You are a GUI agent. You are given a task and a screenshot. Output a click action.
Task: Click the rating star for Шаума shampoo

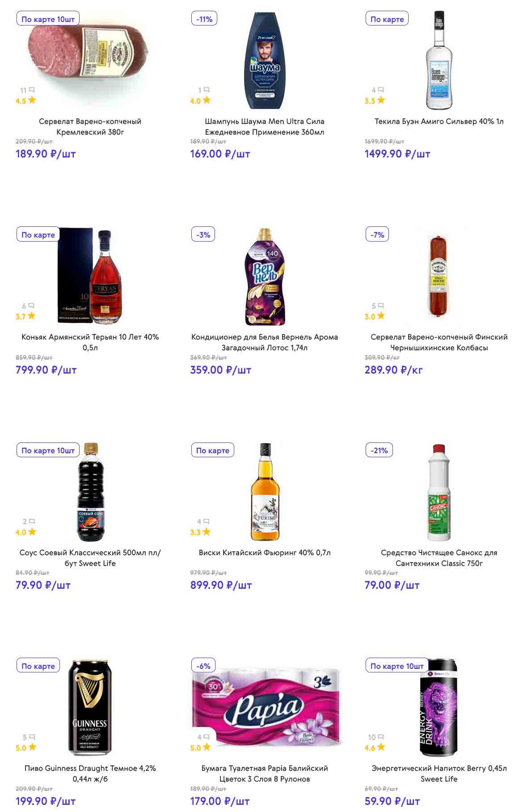point(207,100)
